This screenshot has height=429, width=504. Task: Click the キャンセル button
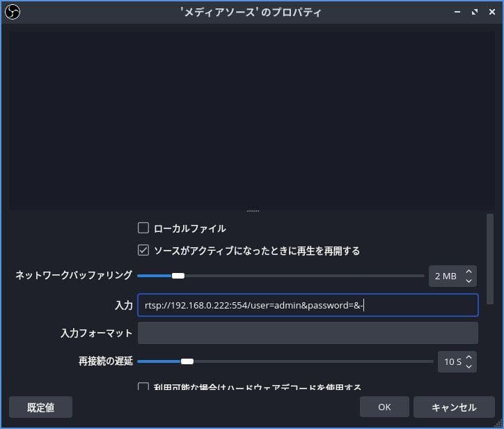pyautogui.click(x=454, y=407)
